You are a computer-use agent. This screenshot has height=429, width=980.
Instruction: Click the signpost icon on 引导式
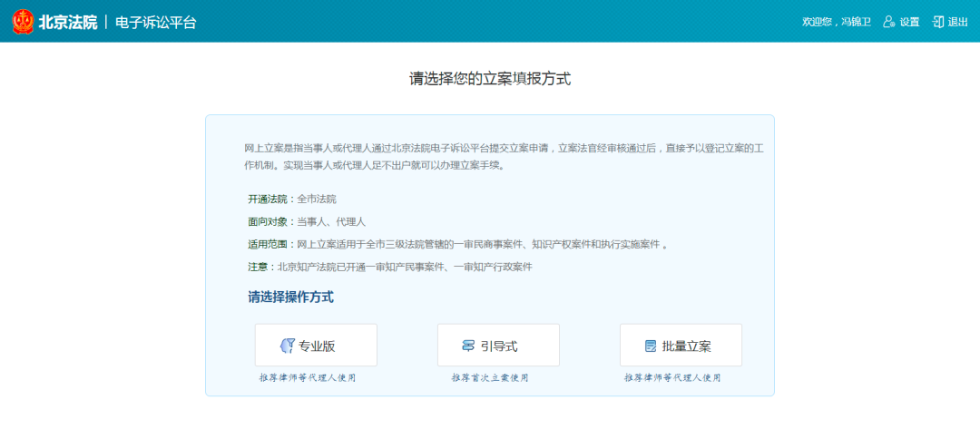[x=468, y=346]
